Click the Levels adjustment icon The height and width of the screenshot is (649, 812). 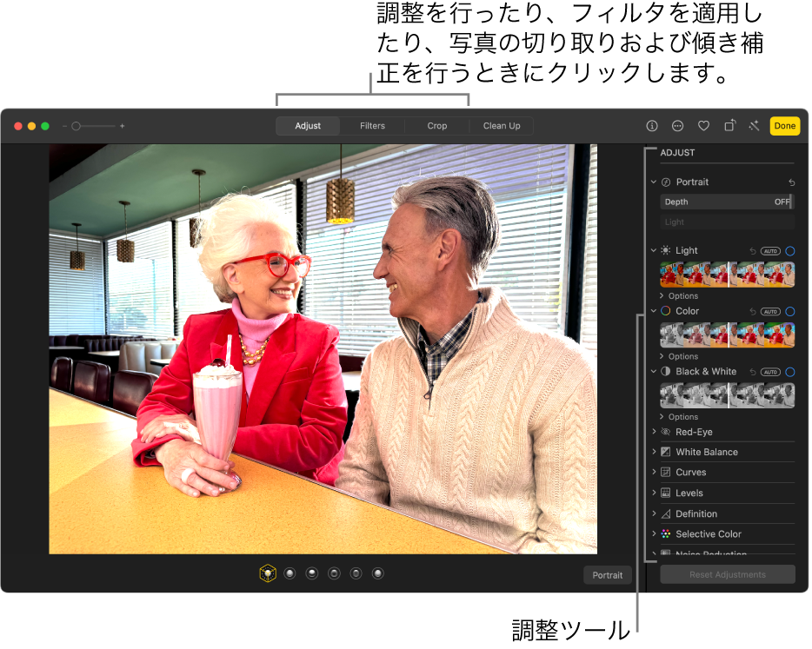click(x=668, y=494)
